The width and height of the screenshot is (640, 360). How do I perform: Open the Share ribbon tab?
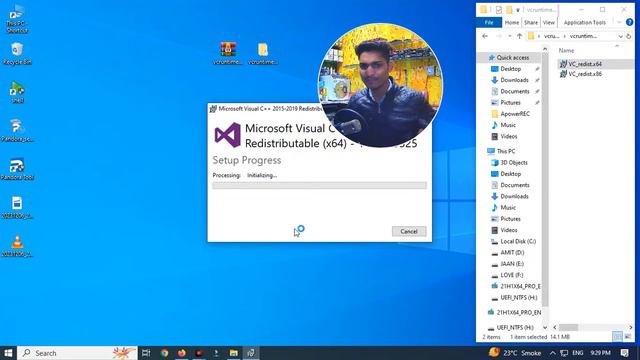click(x=531, y=22)
